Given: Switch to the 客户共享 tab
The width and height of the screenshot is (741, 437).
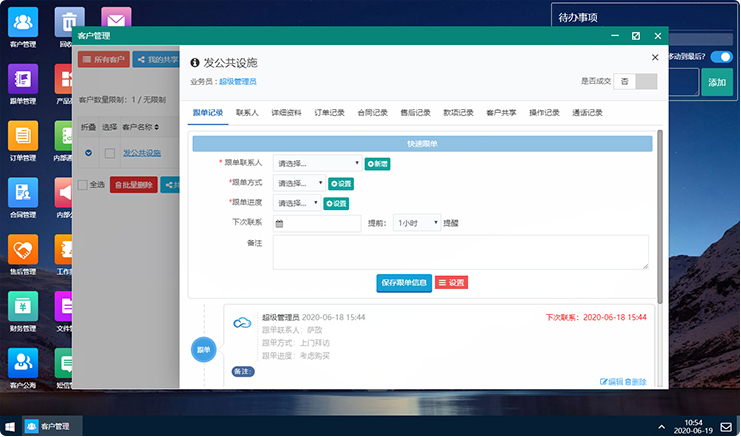Looking at the screenshot, I should [x=501, y=112].
